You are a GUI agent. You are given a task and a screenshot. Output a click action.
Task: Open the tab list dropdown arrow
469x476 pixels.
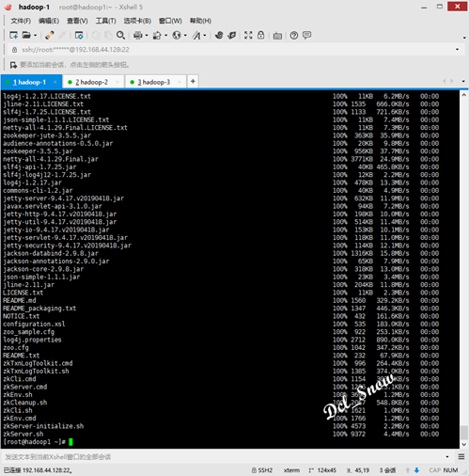click(x=463, y=81)
